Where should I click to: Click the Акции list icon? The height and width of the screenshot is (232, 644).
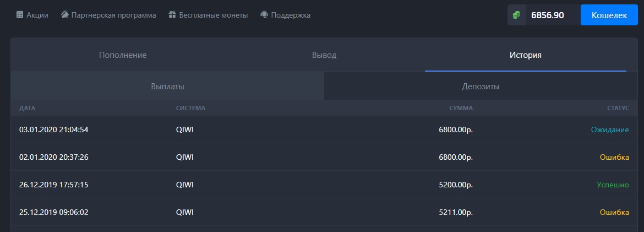tap(20, 15)
